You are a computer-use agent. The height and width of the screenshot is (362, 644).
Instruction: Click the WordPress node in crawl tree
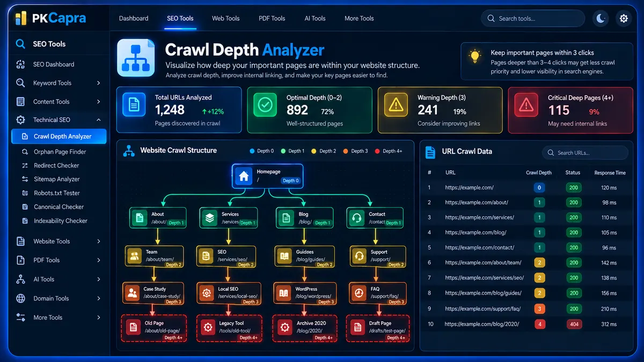(304, 294)
